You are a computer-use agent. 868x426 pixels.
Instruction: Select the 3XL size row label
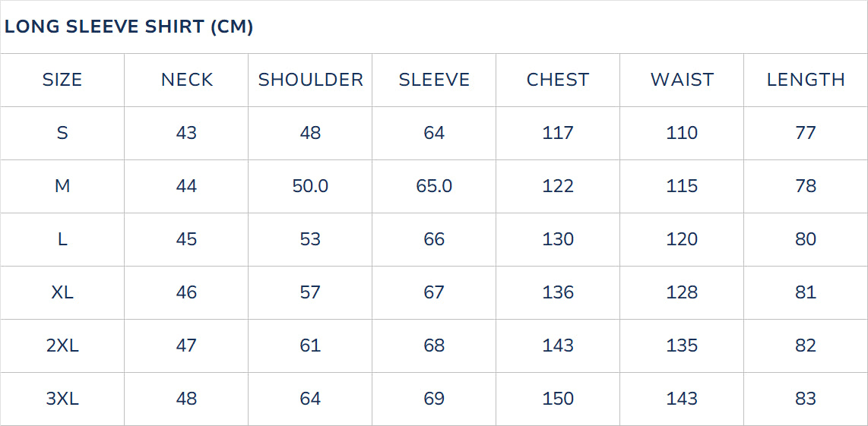(x=62, y=399)
